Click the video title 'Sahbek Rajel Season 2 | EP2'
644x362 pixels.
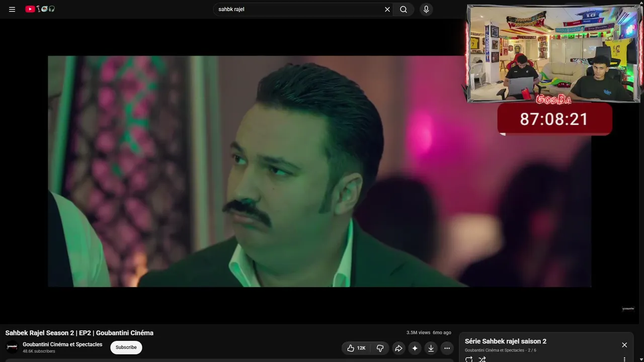79,333
